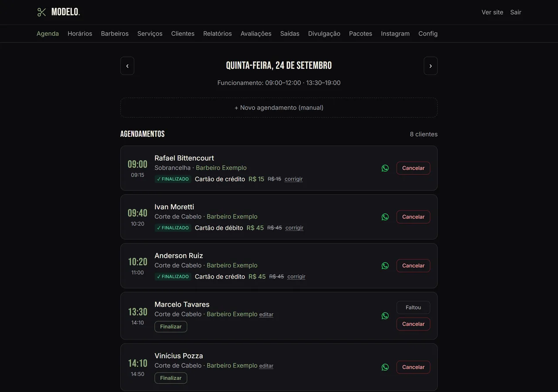Go to the Config tab
Viewport: 558px width, 392px height.
coord(428,34)
